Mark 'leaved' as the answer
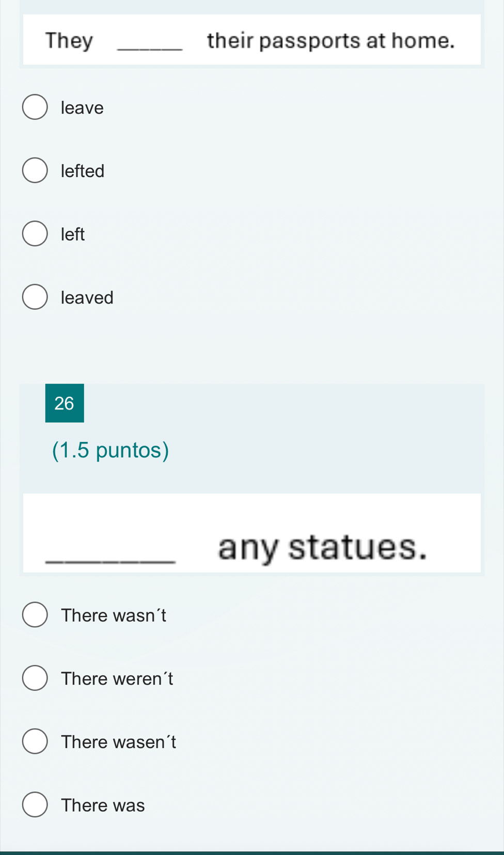Image resolution: width=504 pixels, height=855 pixels. point(35,297)
